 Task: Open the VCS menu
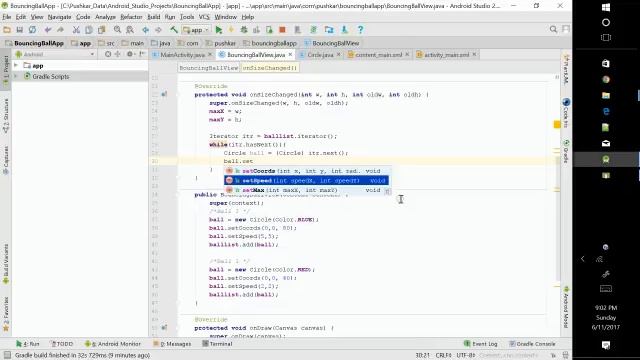coord(204,17)
